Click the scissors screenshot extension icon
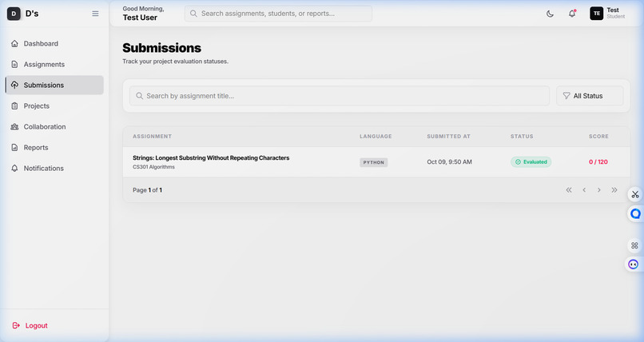Screen dimensions: 644x342 pyautogui.click(x=635, y=194)
